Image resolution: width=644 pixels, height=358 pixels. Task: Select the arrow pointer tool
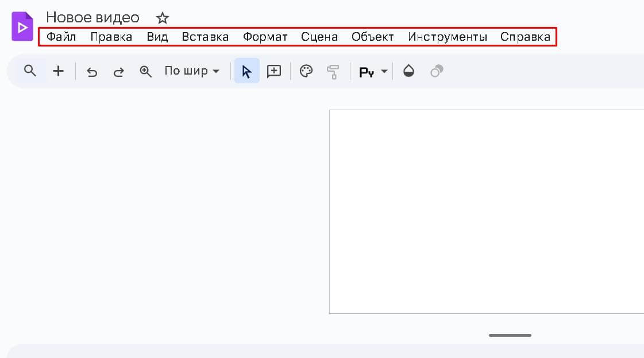(x=247, y=71)
